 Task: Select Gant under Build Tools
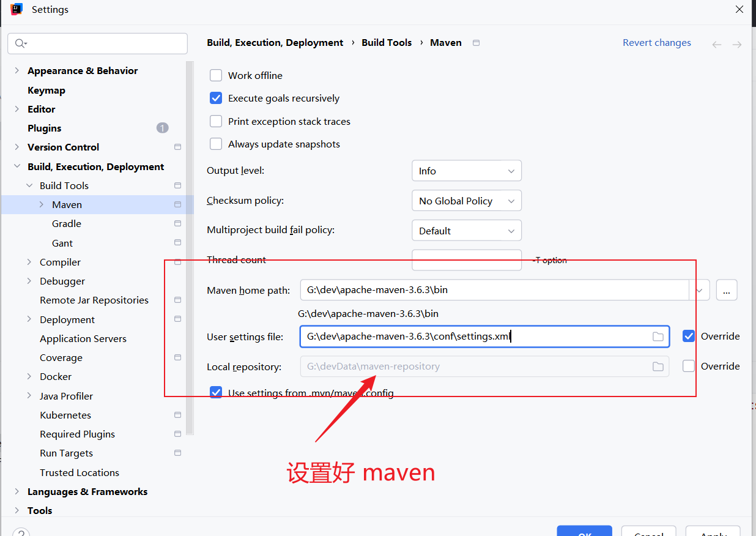click(62, 243)
